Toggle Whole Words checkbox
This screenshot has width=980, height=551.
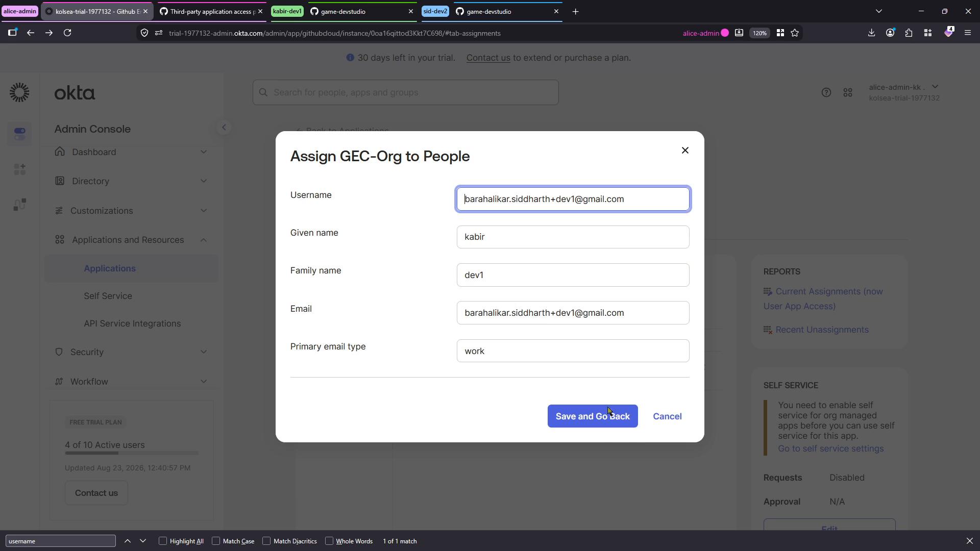pos(329,541)
